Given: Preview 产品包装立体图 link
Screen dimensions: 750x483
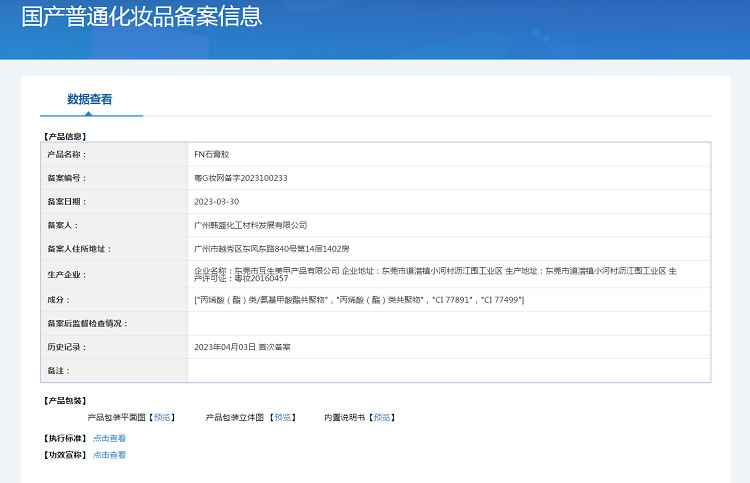Looking at the screenshot, I should point(283,417).
